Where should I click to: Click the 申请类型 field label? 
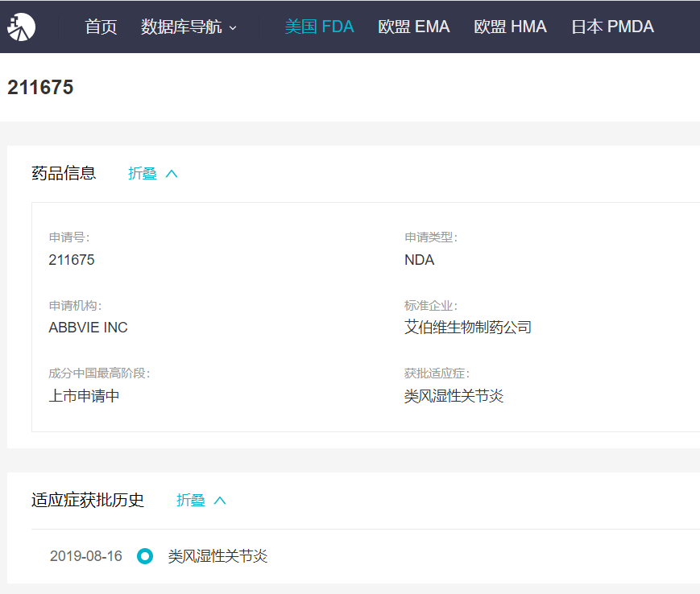431,237
